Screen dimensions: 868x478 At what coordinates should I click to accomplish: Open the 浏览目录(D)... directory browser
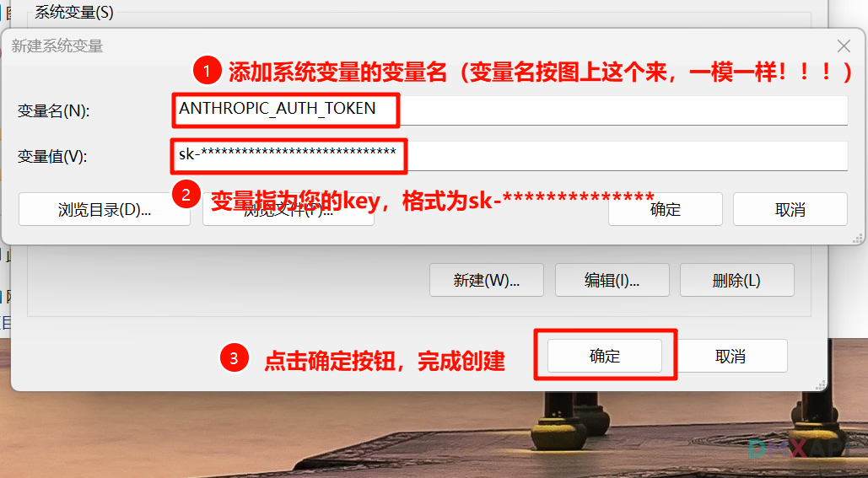click(x=105, y=209)
